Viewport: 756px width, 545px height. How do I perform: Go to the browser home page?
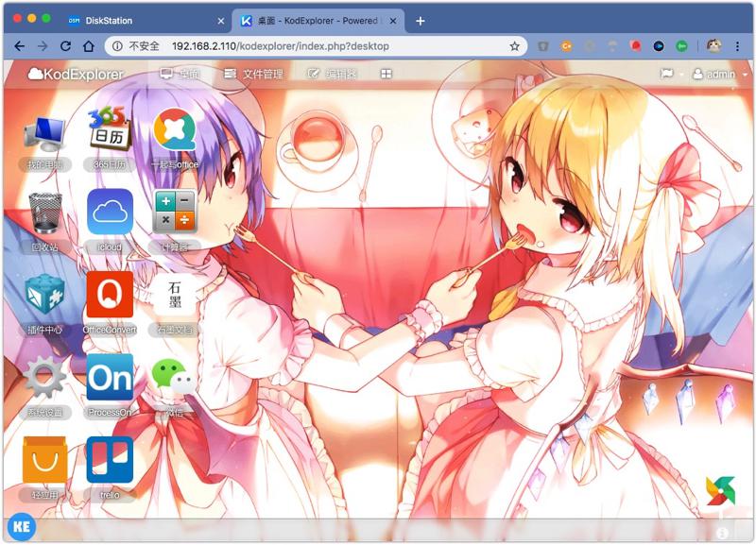pos(89,46)
